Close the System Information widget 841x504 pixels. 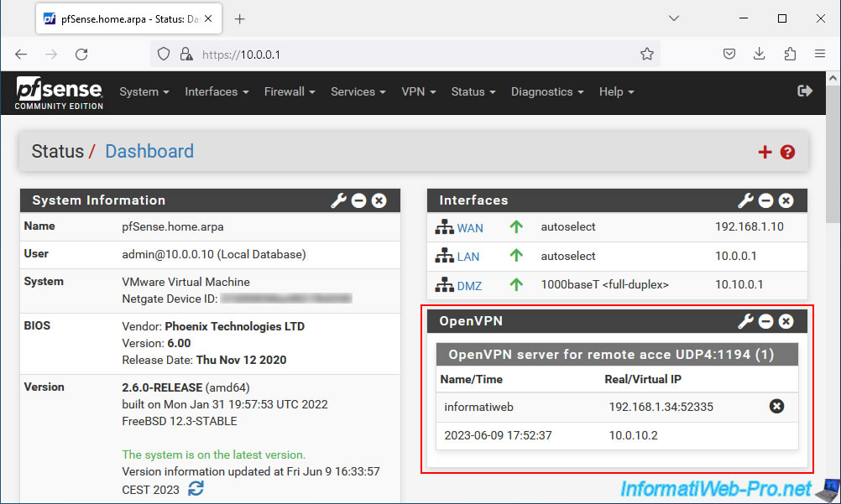pos(379,200)
